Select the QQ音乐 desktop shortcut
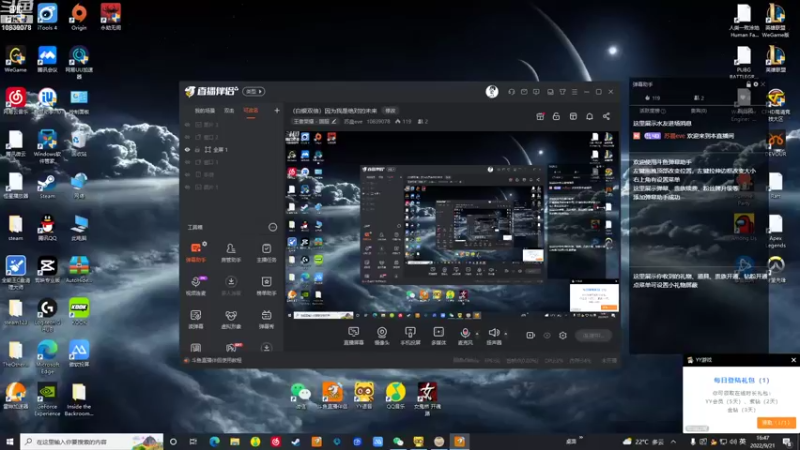 395,396
